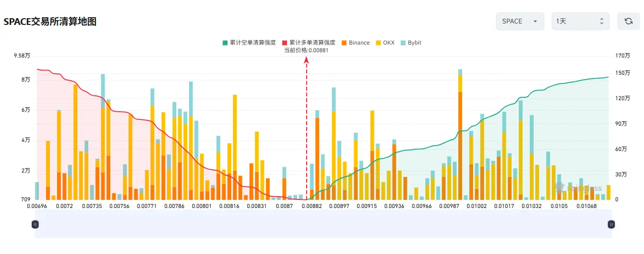The image size is (644, 254).
Task: Open the SPACE coin dropdown
Action: pyautogui.click(x=520, y=21)
